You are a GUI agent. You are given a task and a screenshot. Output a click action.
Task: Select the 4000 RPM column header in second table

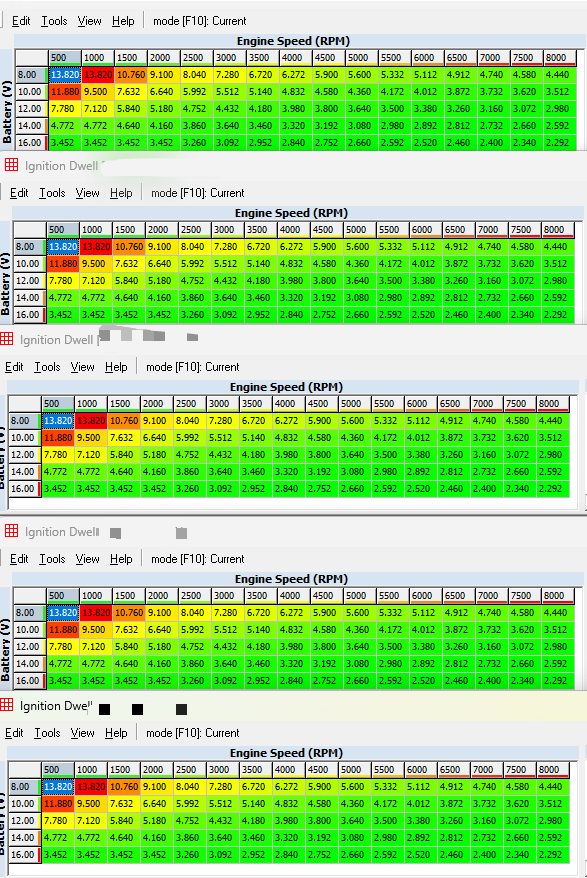click(294, 230)
